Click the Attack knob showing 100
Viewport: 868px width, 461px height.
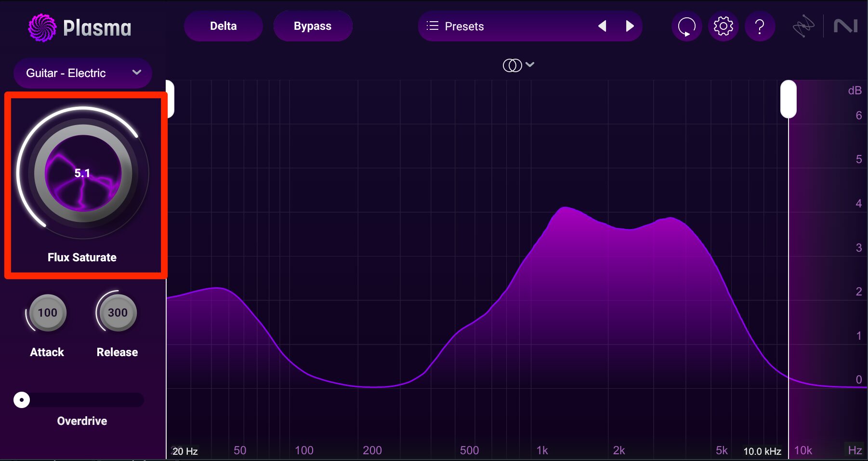tap(47, 313)
